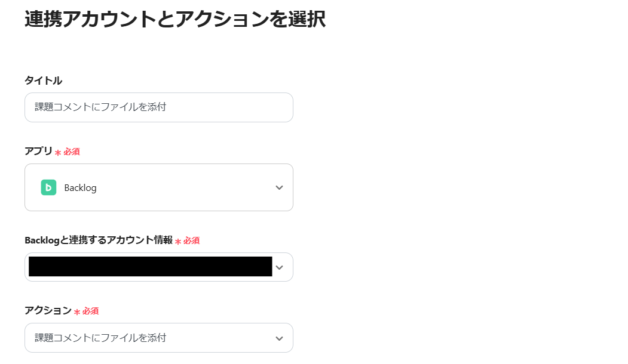The image size is (628, 364).
Task: Reopen the 課題コメントにファイルを添付 action selector
Action: [x=158, y=337]
